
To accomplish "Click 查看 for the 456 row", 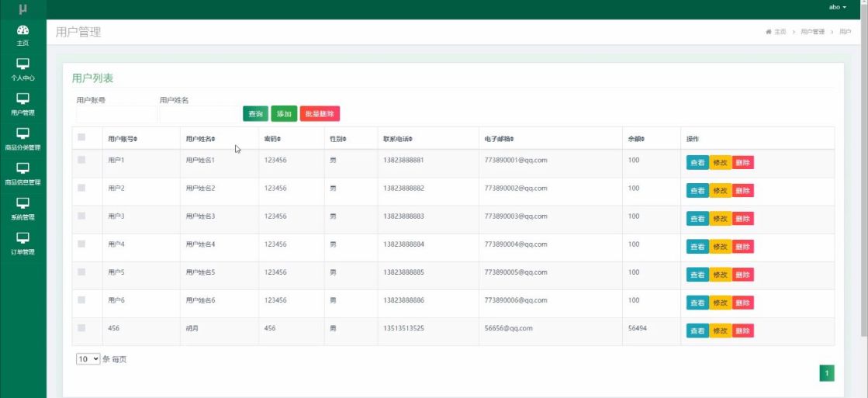I will pyautogui.click(x=697, y=331).
